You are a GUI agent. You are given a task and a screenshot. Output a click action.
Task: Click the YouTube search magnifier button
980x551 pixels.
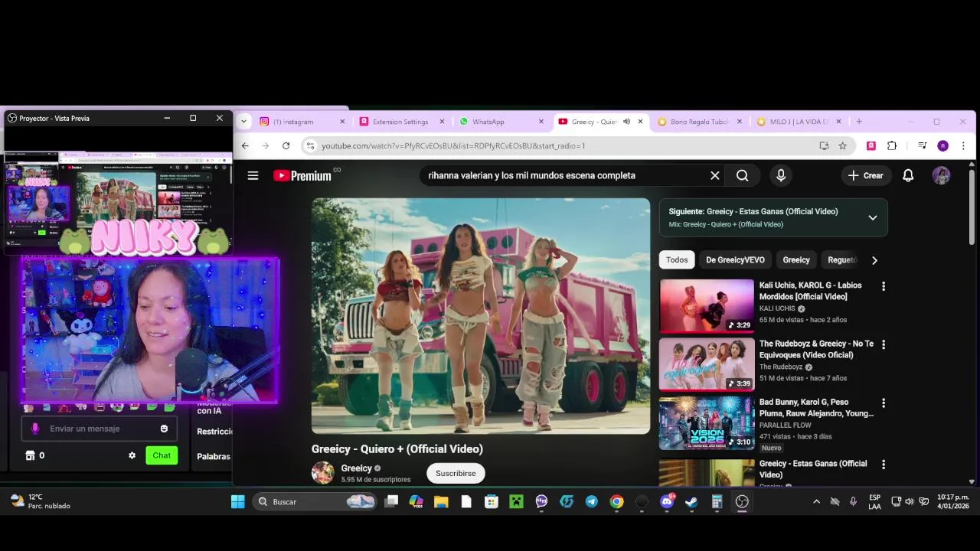coord(742,175)
